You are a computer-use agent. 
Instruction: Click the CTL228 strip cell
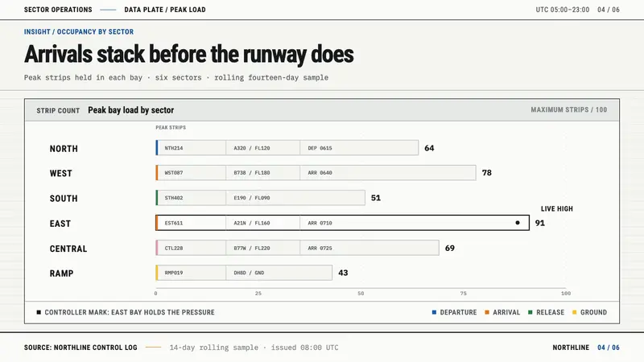192,248
